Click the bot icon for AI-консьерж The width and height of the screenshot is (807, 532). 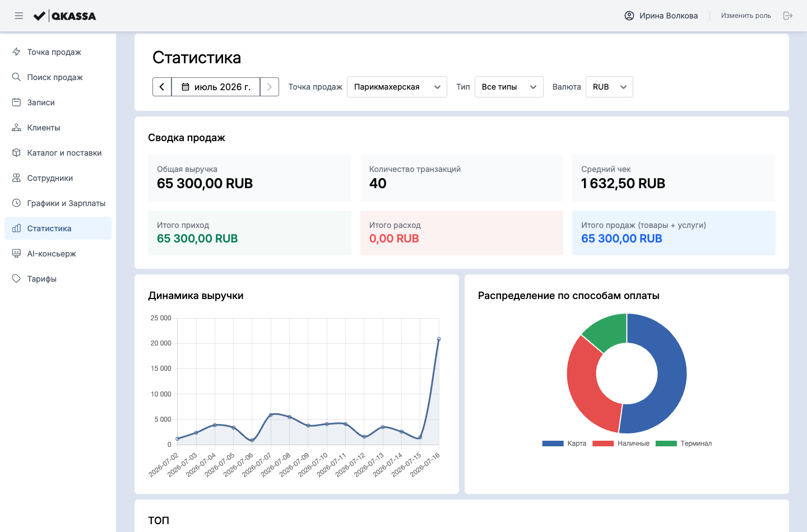point(16,254)
